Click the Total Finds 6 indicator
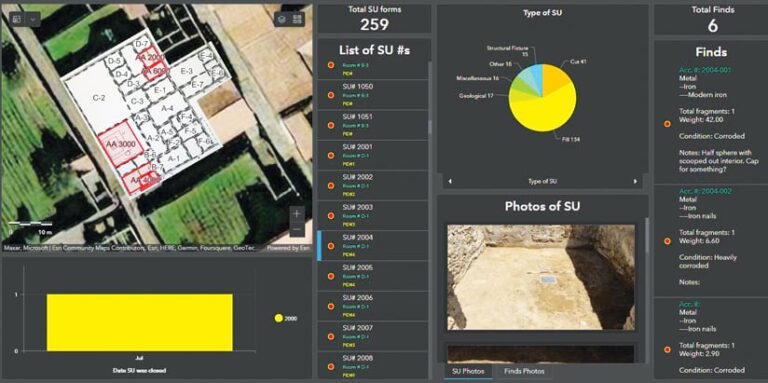 [x=713, y=19]
